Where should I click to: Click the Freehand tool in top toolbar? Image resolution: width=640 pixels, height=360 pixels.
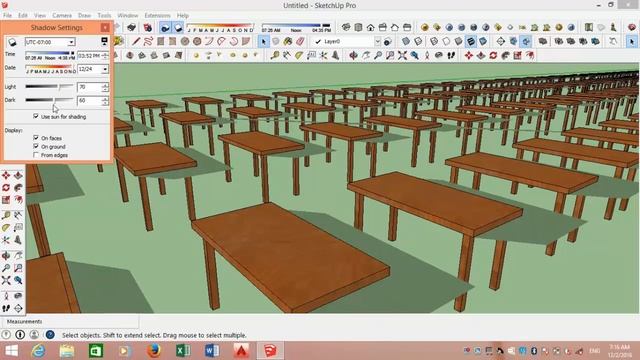[x=148, y=41]
